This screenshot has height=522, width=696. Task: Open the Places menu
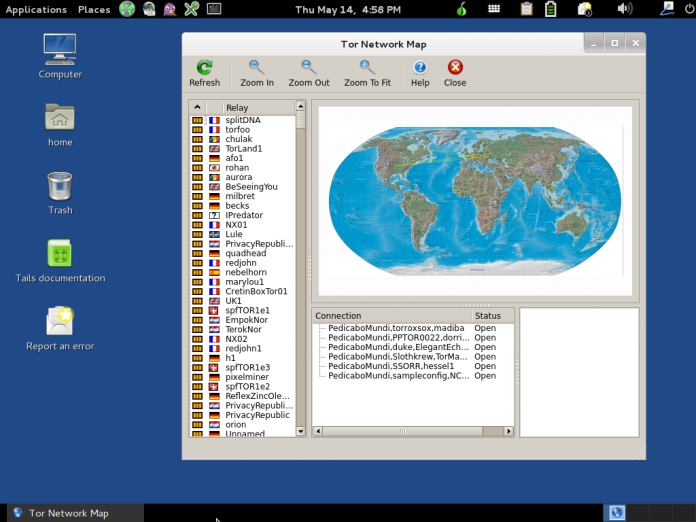94,9
